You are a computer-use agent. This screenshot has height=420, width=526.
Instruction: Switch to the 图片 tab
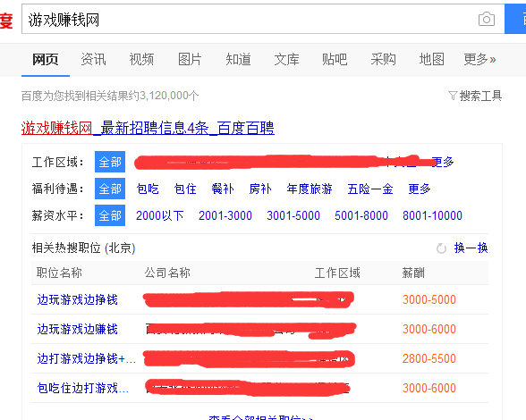[x=190, y=59]
